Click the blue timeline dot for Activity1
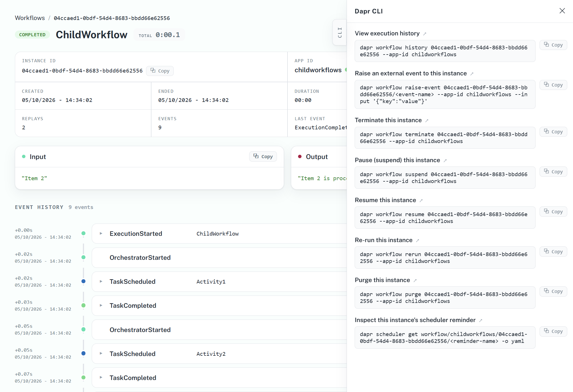Viewport: 573px width, 392px height. click(x=83, y=281)
